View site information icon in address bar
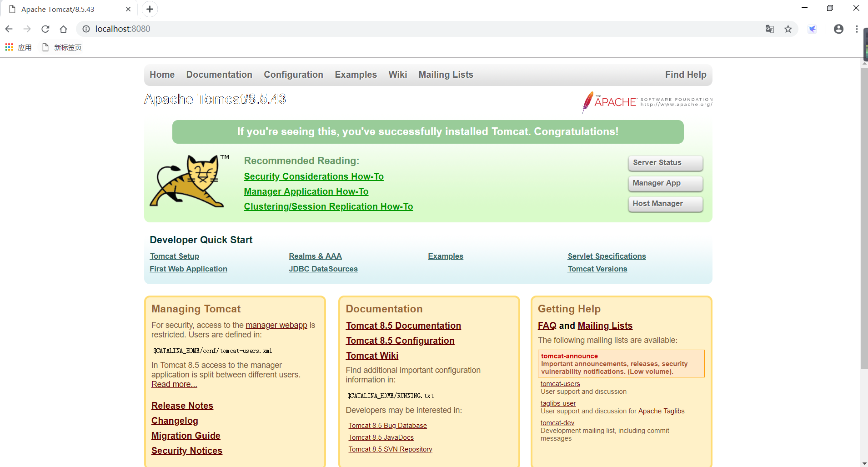 click(x=86, y=29)
